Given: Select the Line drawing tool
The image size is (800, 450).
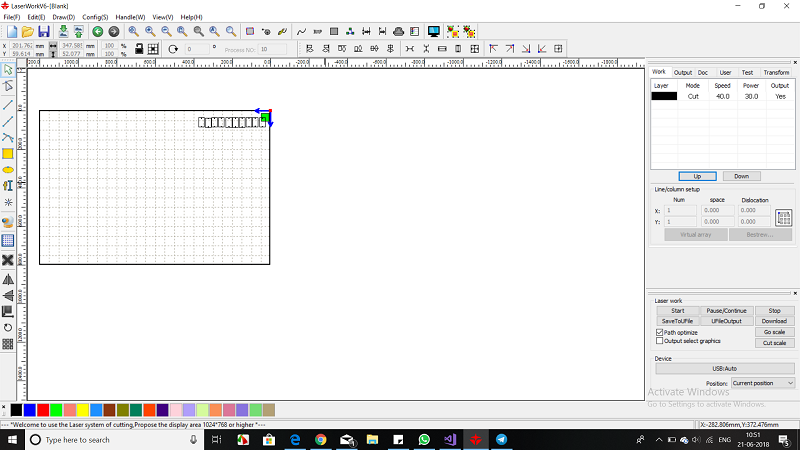Looking at the screenshot, I should [8, 105].
